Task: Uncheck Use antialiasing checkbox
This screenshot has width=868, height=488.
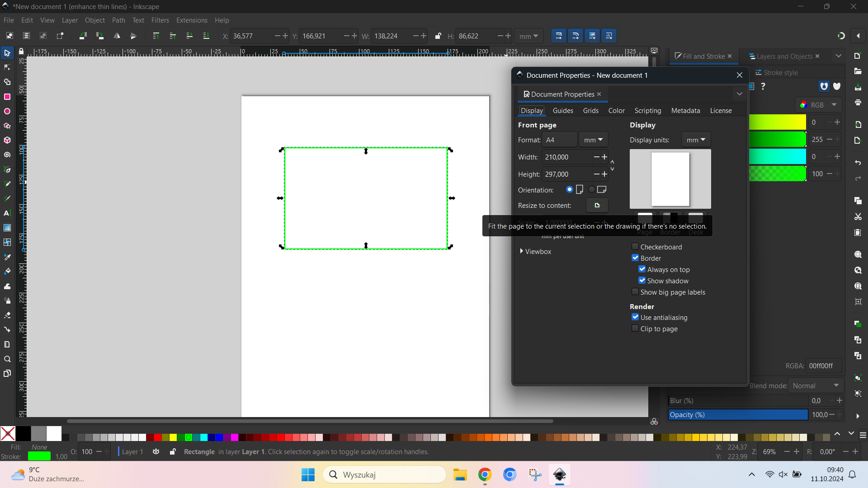Action: (635, 317)
